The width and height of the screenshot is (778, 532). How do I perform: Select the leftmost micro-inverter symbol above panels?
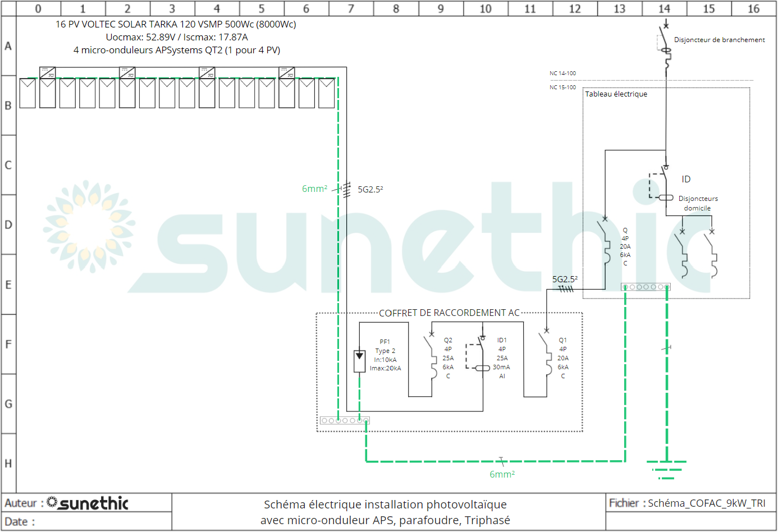[x=48, y=72]
